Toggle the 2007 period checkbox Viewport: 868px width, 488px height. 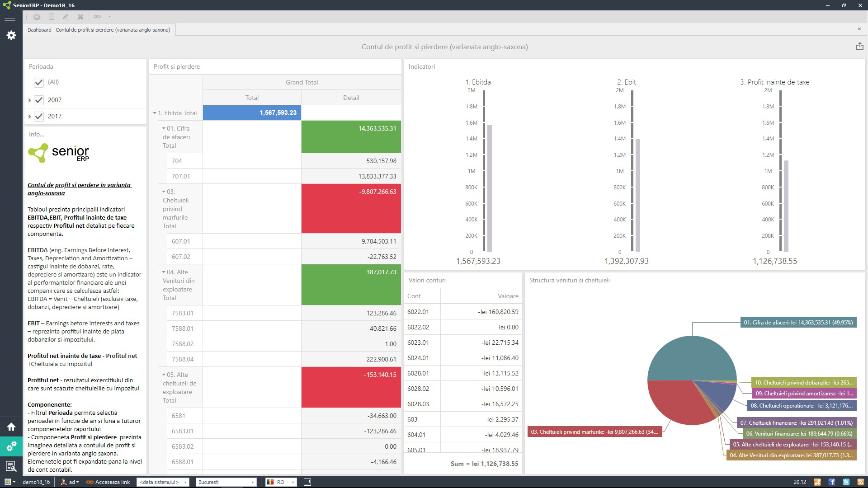(x=39, y=100)
